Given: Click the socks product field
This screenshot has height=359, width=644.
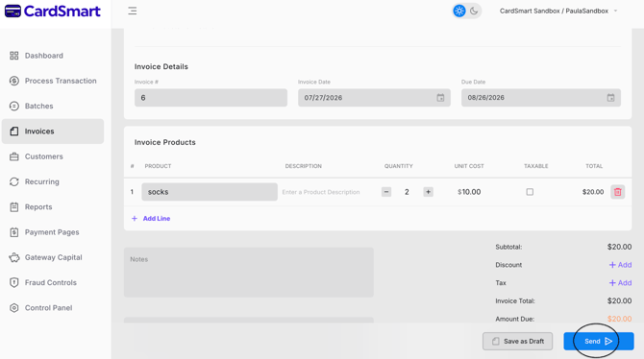Looking at the screenshot, I should pyautogui.click(x=210, y=192).
